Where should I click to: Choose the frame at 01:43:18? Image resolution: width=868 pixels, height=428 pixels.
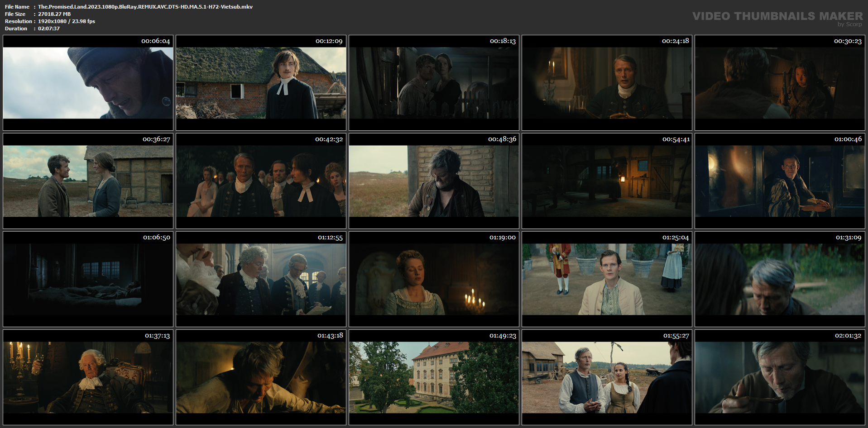pyautogui.click(x=261, y=377)
